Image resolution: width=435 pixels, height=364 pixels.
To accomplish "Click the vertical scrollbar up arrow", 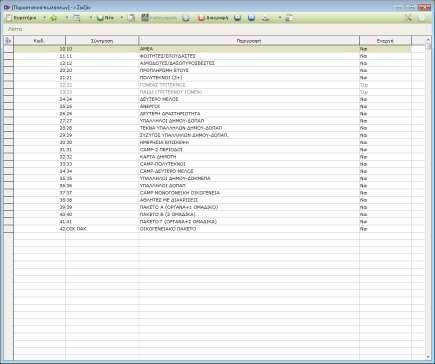I will (x=428, y=40).
